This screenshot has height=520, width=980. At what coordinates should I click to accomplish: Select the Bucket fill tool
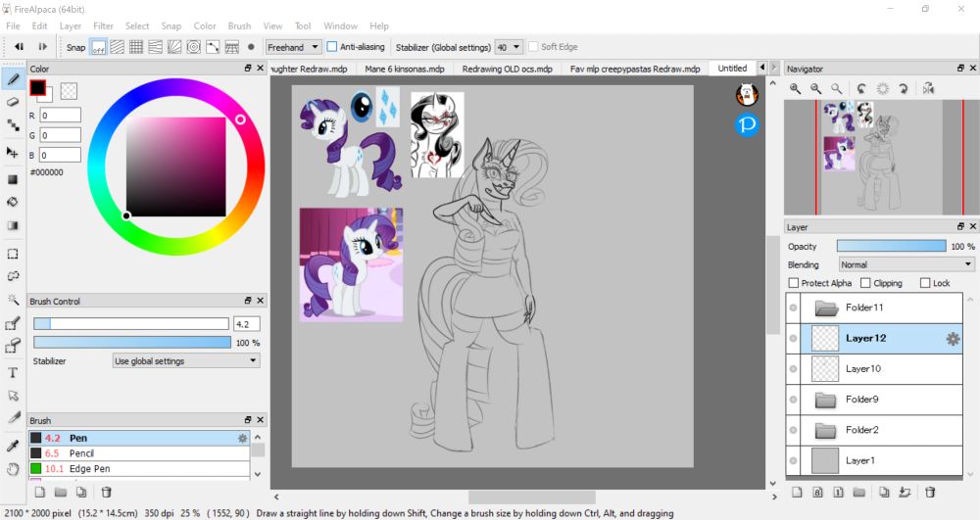coord(13,203)
